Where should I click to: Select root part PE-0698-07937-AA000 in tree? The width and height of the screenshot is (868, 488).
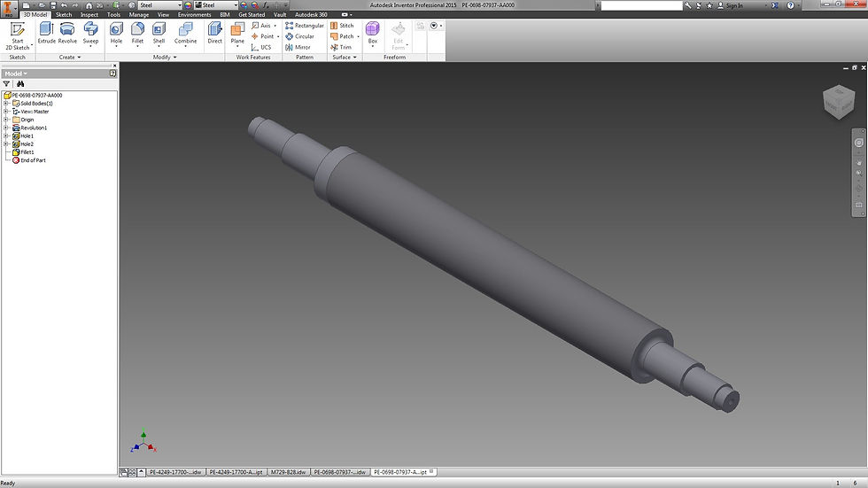(x=34, y=95)
